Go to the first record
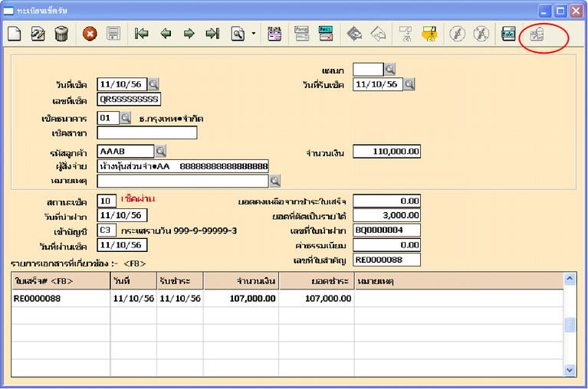The image size is (588, 389). point(141,34)
